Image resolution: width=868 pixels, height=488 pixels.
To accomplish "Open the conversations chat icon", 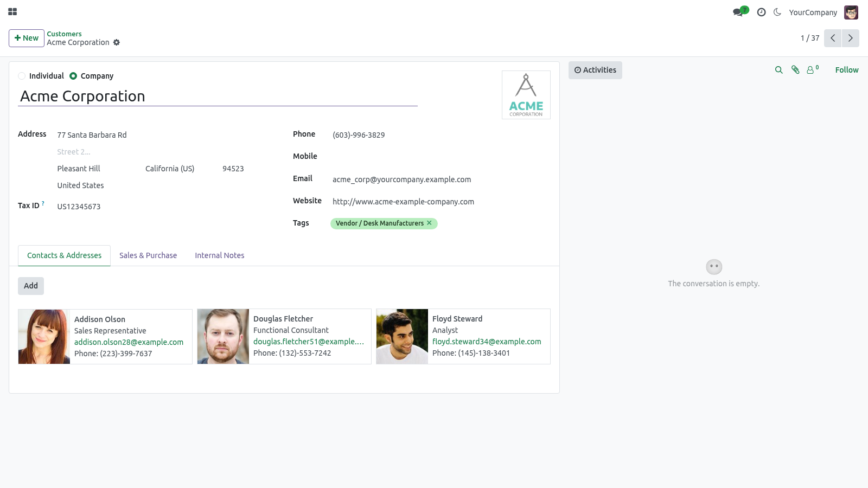I will 741,11.
